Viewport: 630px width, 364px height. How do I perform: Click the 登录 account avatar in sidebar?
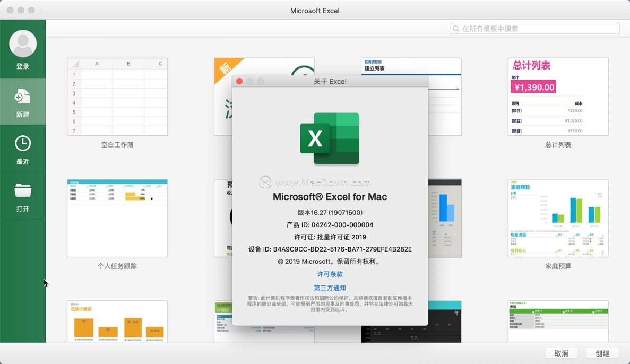tap(23, 44)
